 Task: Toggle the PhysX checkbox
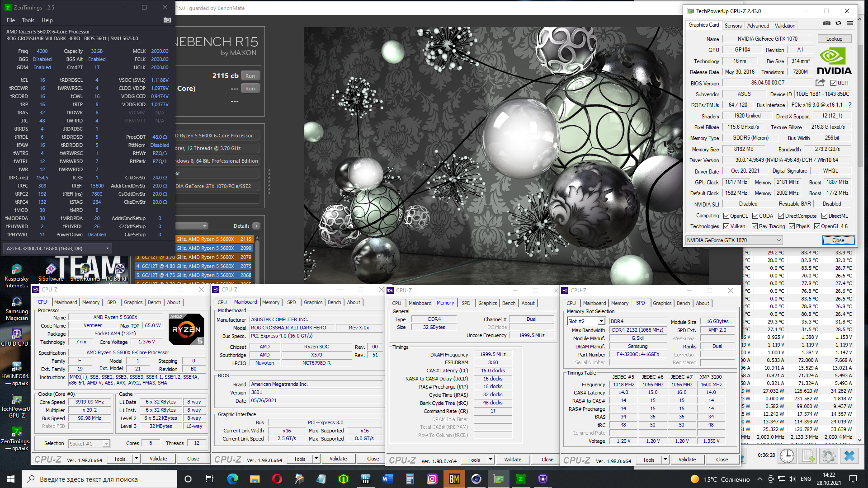[x=792, y=226]
